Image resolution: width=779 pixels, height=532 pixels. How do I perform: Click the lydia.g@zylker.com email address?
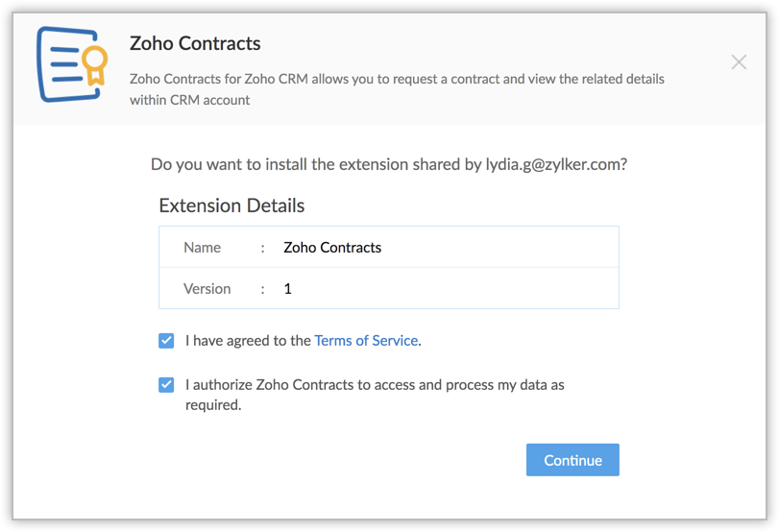(552, 164)
